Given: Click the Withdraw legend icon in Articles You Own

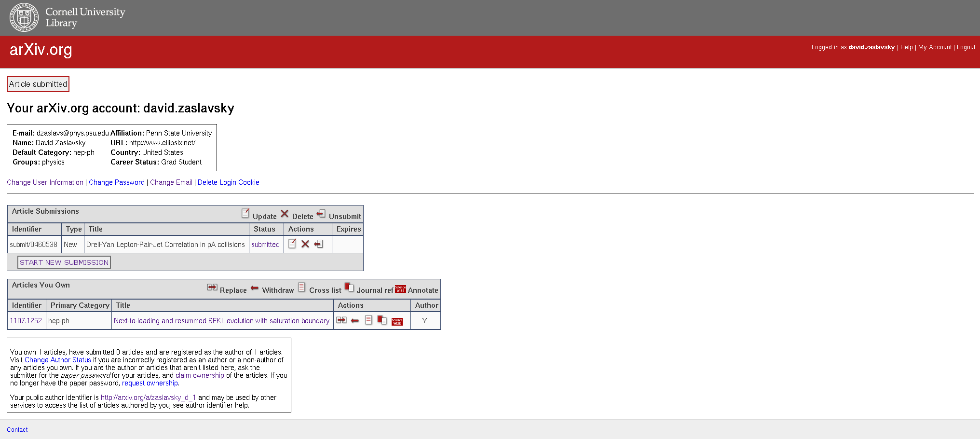Looking at the screenshot, I should [255, 288].
